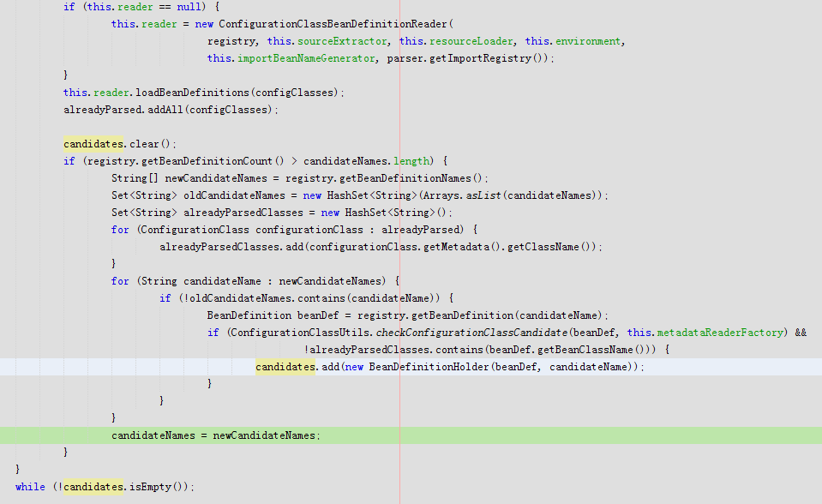This screenshot has width=822, height=504.
Task: Click 'String candidateName' loop variable
Action: (x=201, y=281)
